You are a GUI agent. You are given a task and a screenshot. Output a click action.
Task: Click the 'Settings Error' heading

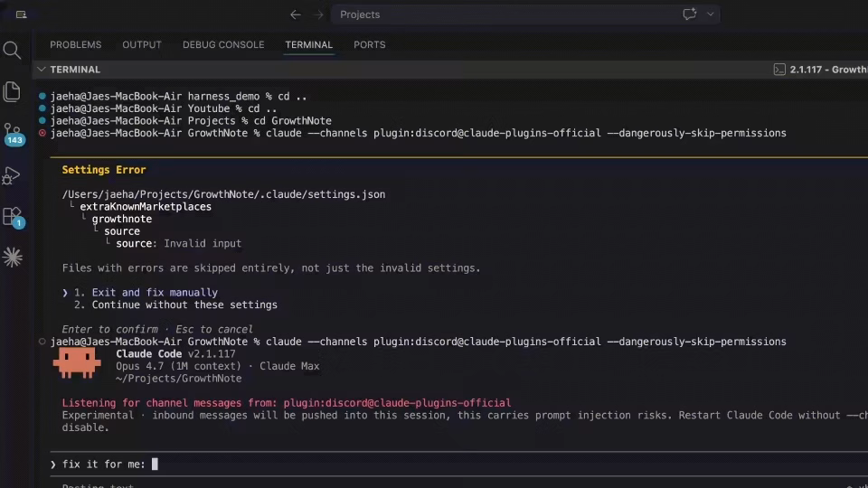(x=103, y=170)
